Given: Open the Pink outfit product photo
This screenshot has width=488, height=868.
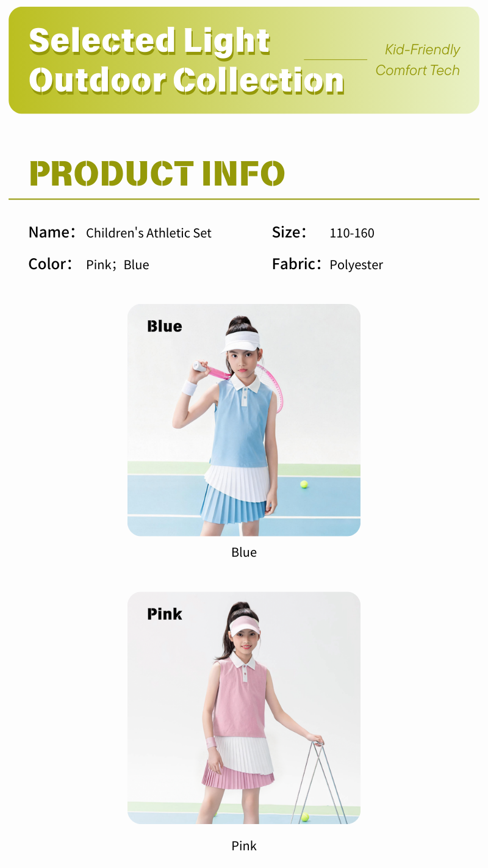Looking at the screenshot, I should pos(244,707).
